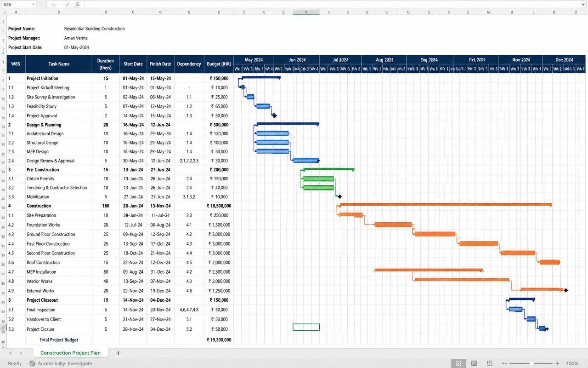Select the 13-Nov-24 finish date cell
The image size is (588, 368).
pyautogui.click(x=160, y=206)
